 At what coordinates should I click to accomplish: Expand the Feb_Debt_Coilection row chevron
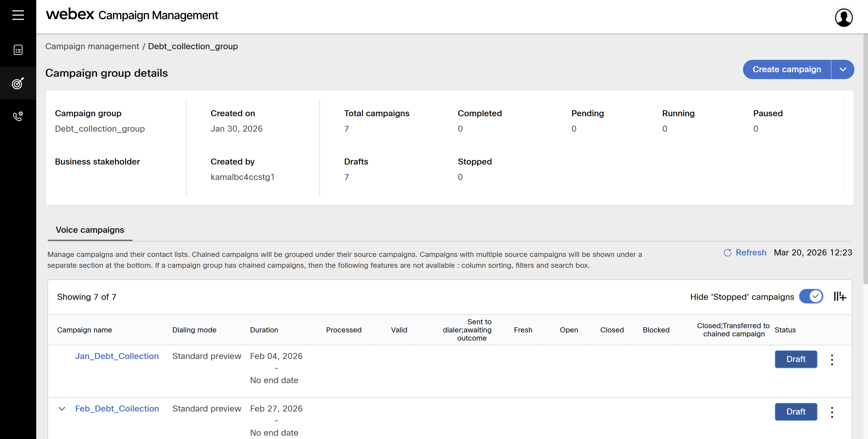(62, 409)
